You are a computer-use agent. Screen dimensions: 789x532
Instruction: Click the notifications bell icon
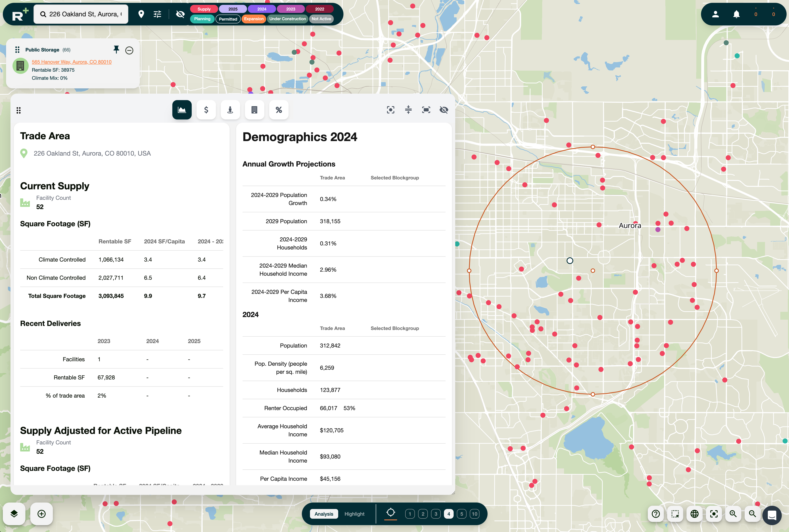point(736,14)
